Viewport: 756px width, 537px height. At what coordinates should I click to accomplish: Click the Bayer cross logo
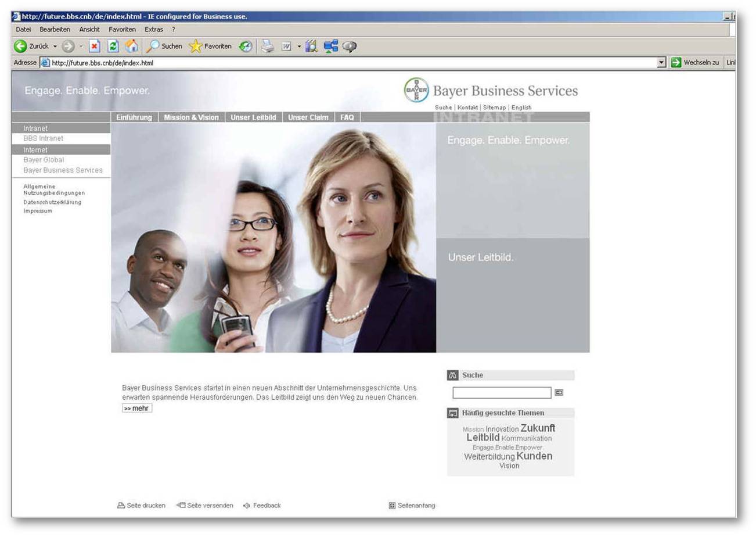(x=416, y=90)
